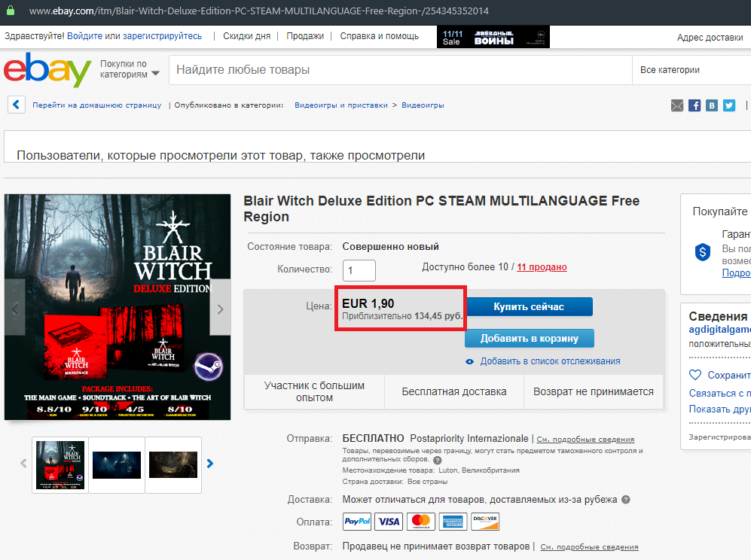Viewport: 751px width, 560px height.
Task: Show next product image with right arrow
Action: click(220, 309)
